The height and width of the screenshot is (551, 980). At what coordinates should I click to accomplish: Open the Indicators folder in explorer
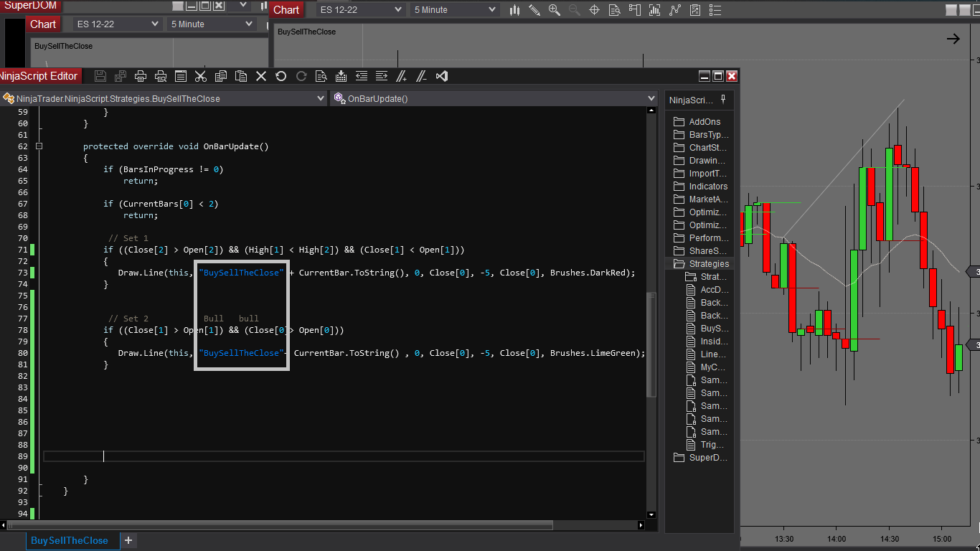point(708,187)
